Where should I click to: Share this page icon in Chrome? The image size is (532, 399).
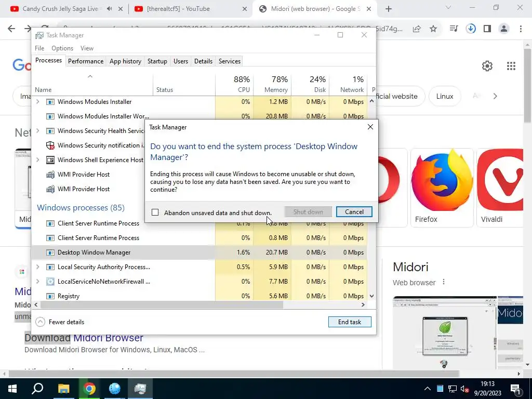pos(417,29)
